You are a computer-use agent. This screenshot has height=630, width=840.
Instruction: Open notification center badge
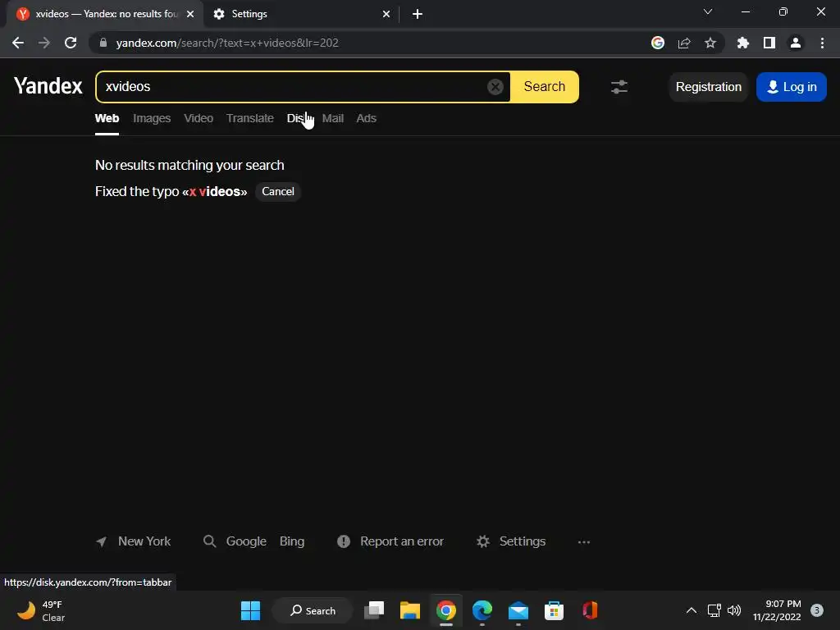click(817, 610)
